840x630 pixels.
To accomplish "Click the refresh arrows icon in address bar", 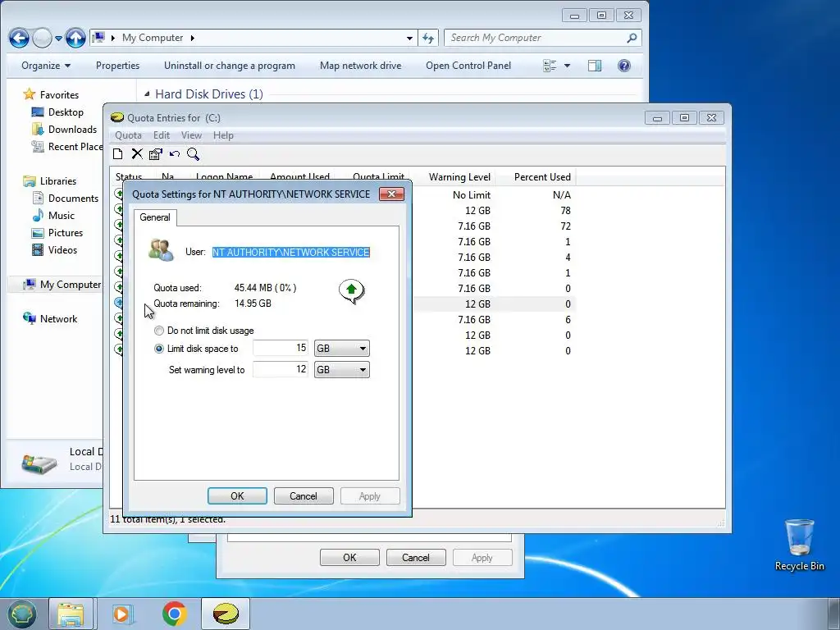I will [428, 38].
